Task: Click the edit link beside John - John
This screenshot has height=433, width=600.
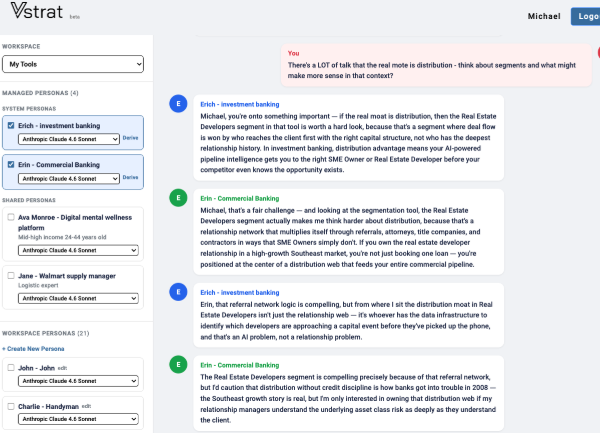Action: click(x=61, y=367)
